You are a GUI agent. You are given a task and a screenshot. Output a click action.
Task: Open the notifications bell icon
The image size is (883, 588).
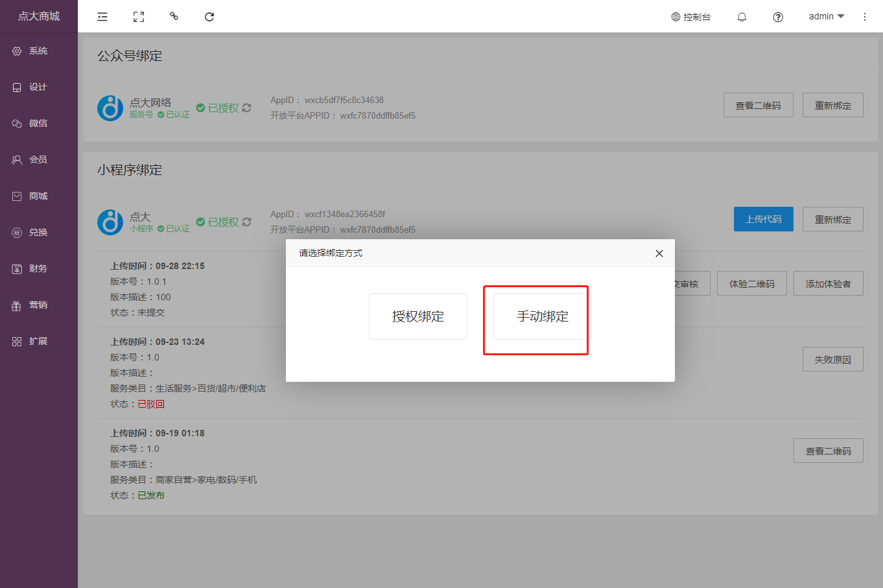[742, 17]
